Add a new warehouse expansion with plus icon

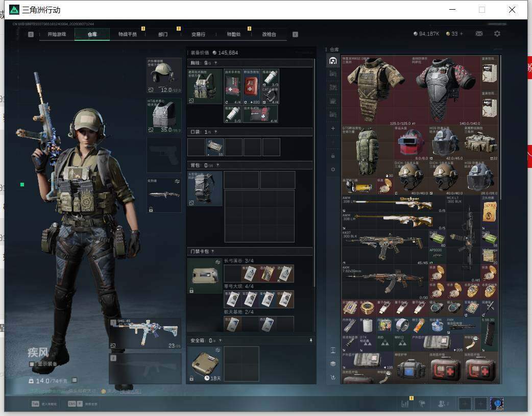(x=333, y=128)
